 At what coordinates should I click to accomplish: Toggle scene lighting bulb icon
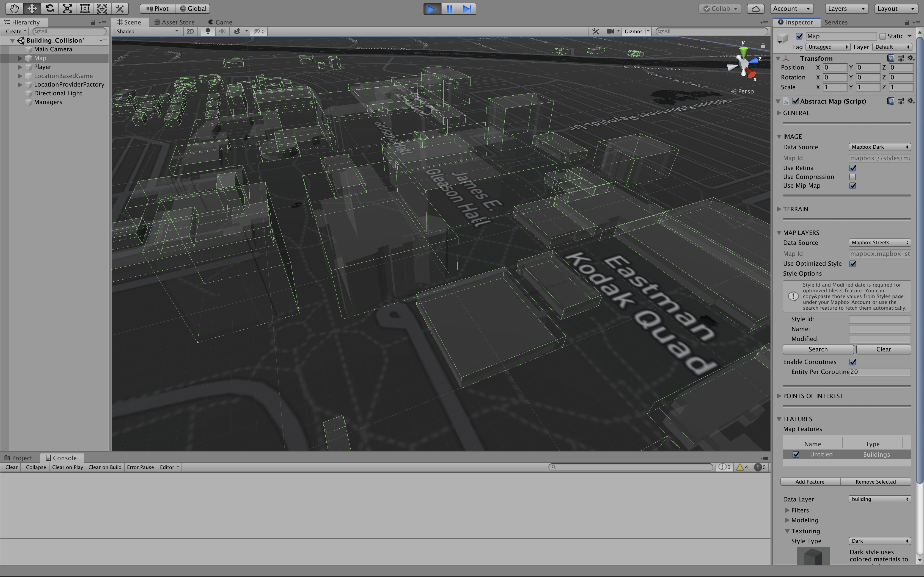pos(208,31)
